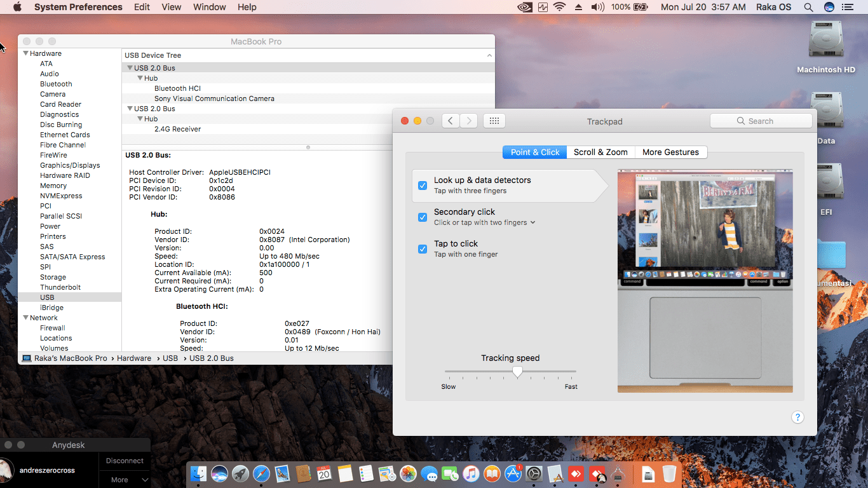Open the Window menu in menu bar
This screenshot has height=488, width=868.
(x=209, y=7)
